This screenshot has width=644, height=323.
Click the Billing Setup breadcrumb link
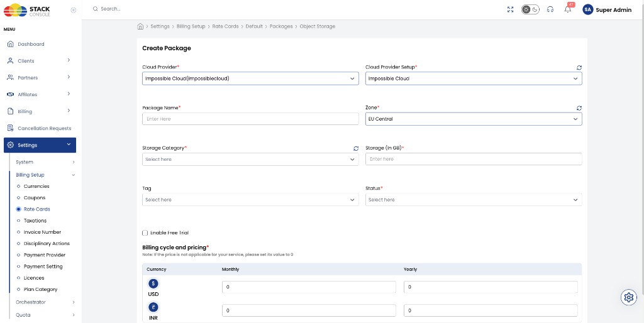pyautogui.click(x=191, y=26)
